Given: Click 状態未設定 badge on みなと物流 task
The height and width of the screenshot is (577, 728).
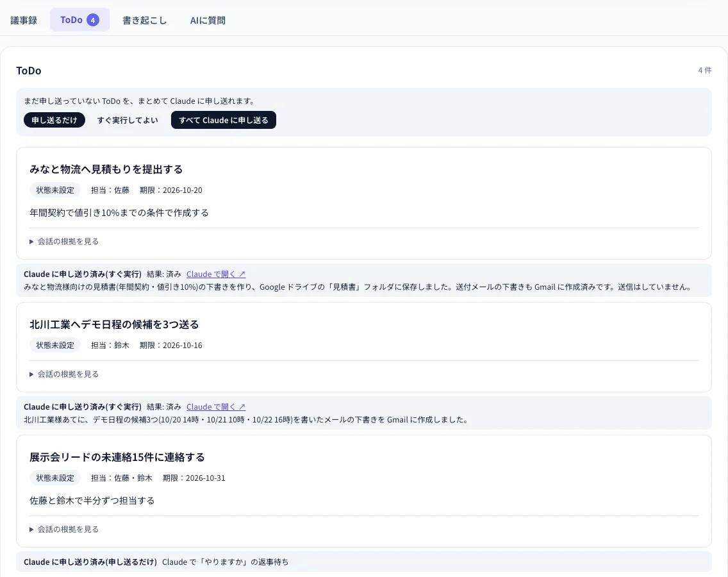Looking at the screenshot, I should pyautogui.click(x=55, y=190).
